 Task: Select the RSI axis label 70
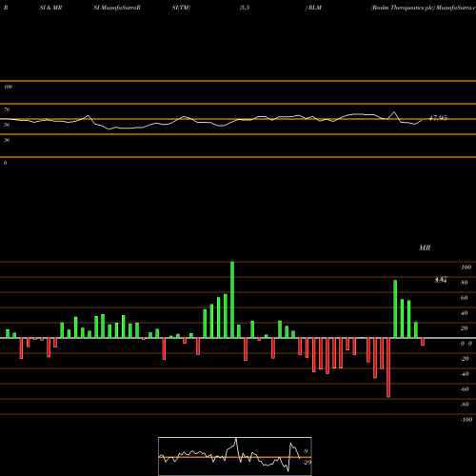(7, 109)
